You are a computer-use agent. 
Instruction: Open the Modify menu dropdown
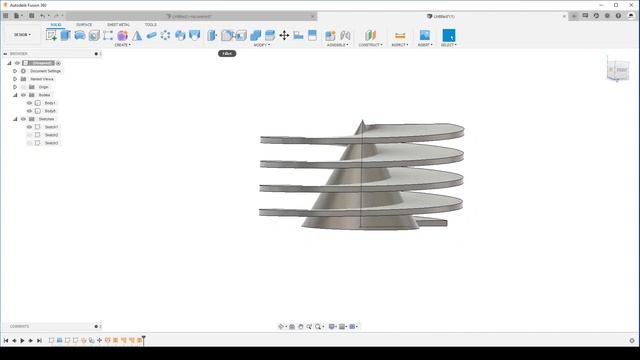262,45
